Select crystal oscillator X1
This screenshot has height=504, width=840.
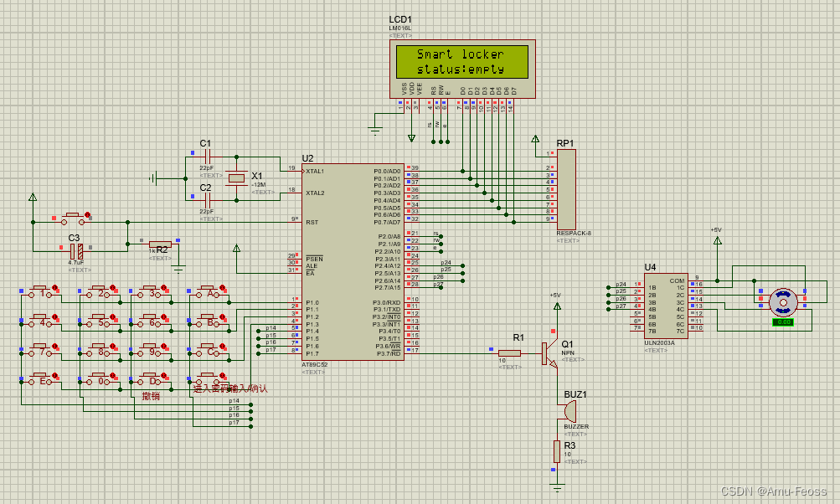(x=236, y=178)
